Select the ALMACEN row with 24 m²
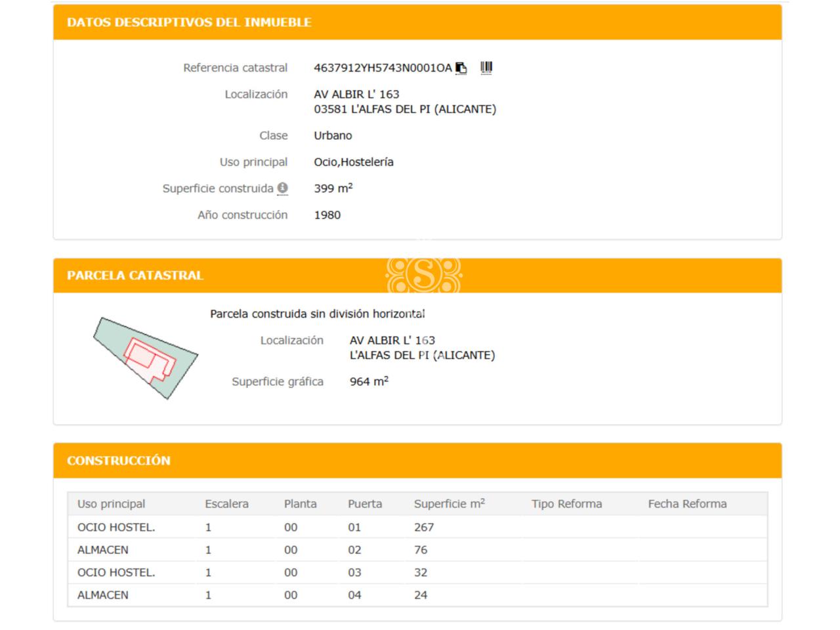This screenshot has width=840, height=630. point(103,595)
